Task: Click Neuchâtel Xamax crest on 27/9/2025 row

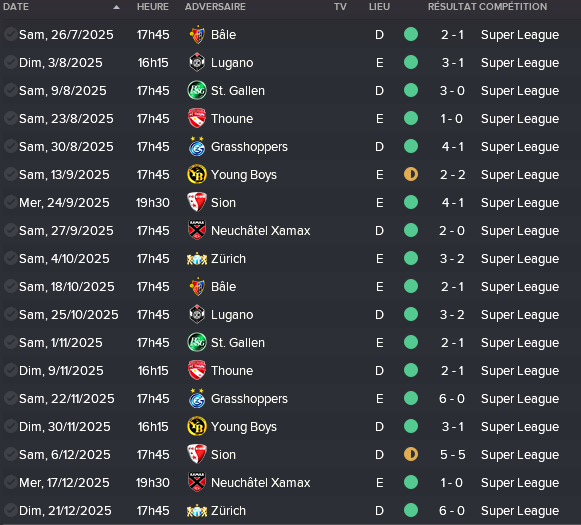Action: [x=197, y=230]
